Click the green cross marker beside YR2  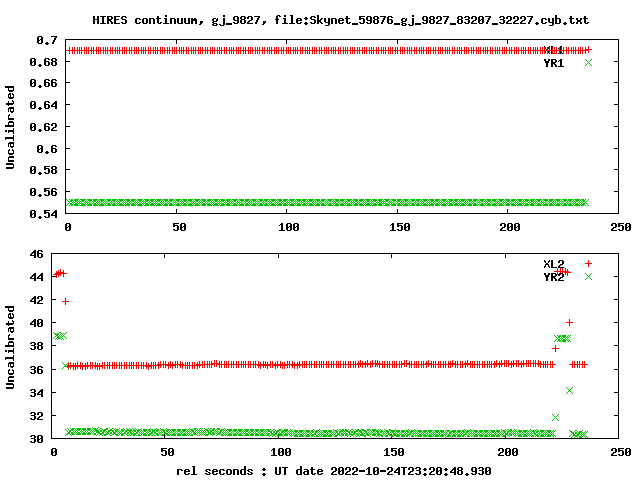pyautogui.click(x=588, y=277)
